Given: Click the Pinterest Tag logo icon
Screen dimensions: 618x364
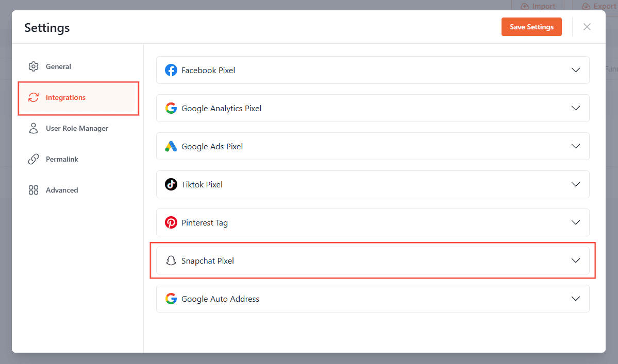Looking at the screenshot, I should 171,222.
